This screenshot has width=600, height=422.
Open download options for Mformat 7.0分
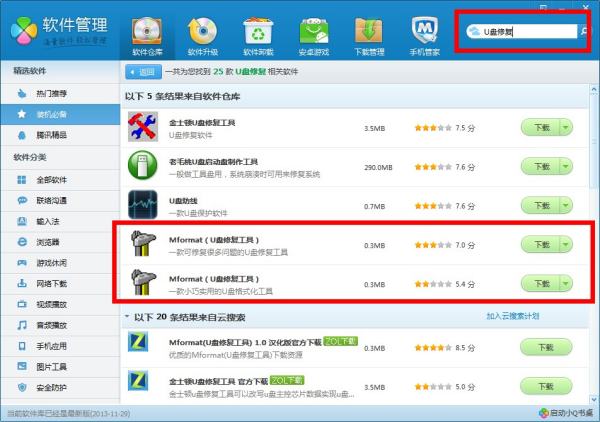point(566,244)
